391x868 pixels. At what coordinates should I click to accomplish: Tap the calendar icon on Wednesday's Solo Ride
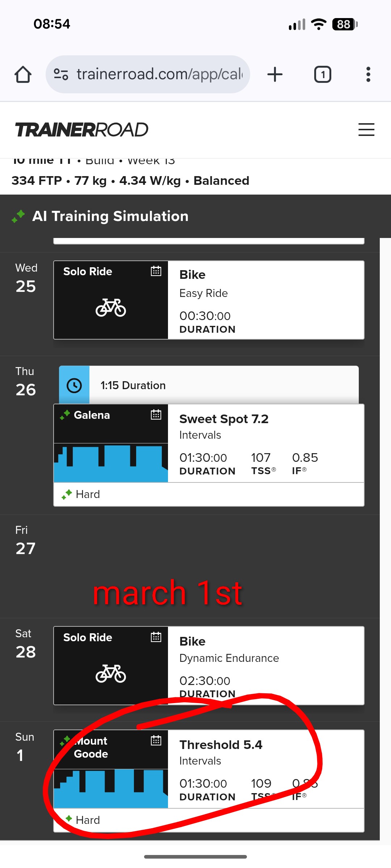point(156,271)
